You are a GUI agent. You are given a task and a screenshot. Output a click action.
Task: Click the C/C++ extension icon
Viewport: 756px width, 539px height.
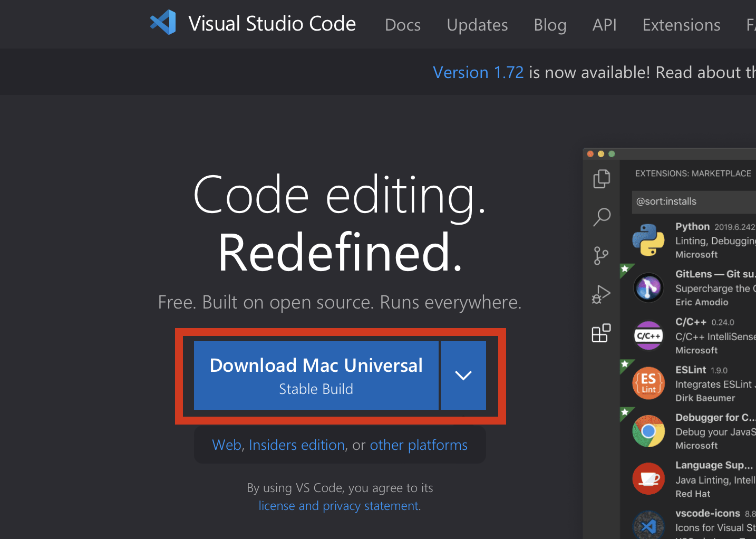coord(648,335)
